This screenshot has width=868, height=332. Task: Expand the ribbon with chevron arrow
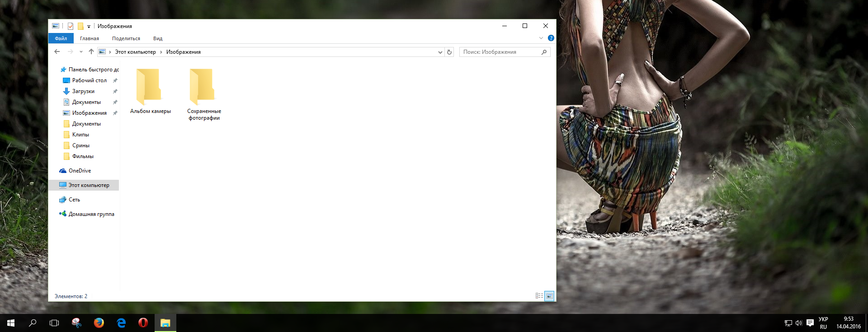pyautogui.click(x=541, y=38)
